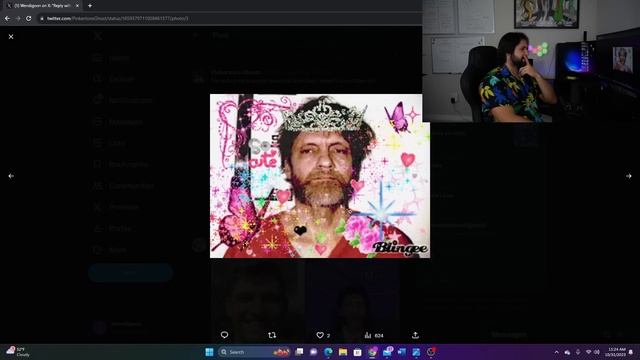
Task: Open Microsoft Edge from the taskbar
Action: (328, 352)
